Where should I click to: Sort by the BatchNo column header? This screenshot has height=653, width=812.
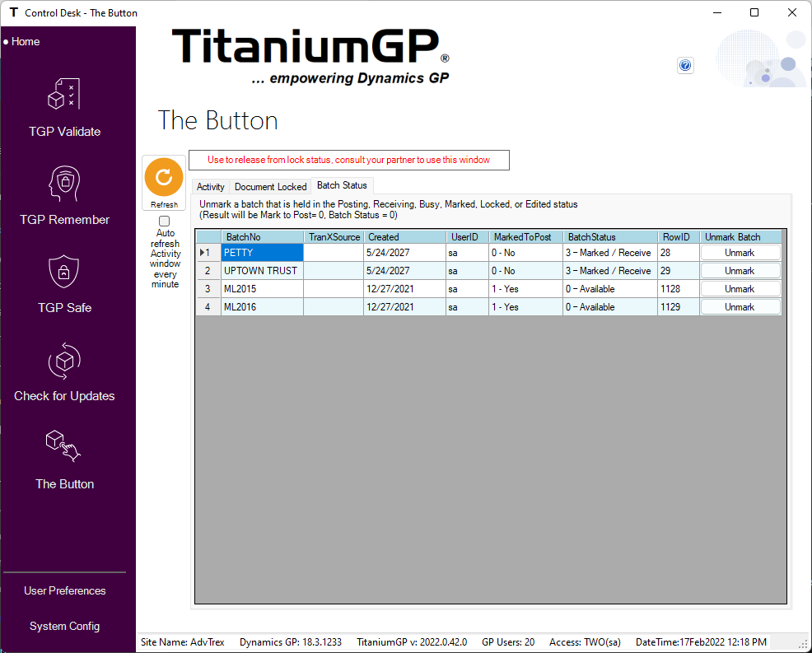(262, 237)
